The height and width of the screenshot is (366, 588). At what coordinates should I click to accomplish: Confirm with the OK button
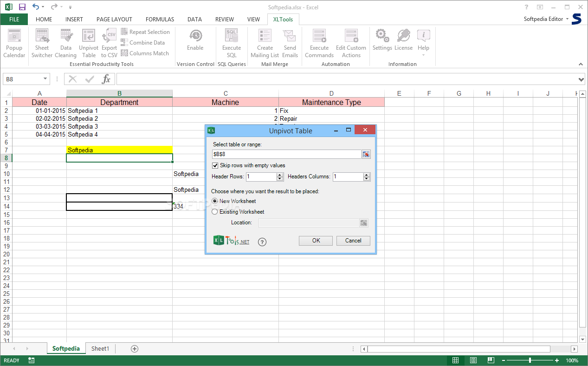point(316,241)
